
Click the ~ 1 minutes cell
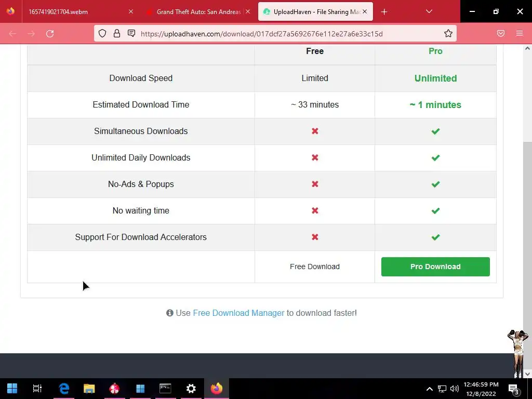point(435,105)
